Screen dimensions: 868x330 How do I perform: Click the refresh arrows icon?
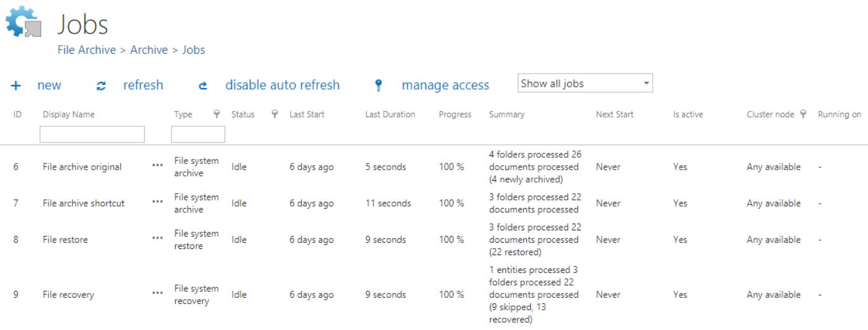coord(101,86)
